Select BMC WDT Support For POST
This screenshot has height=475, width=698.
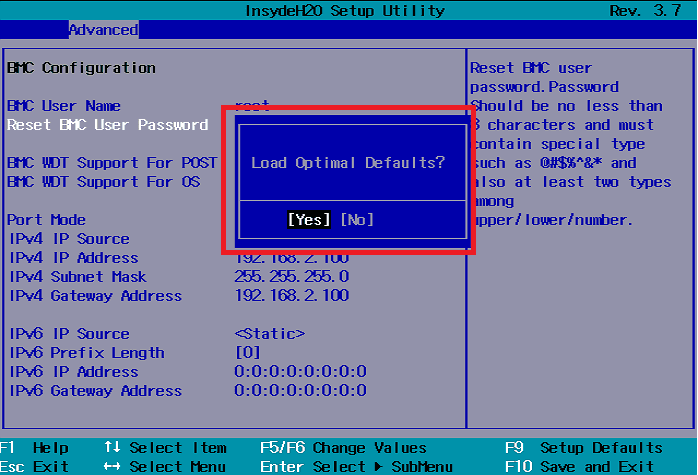coord(112,163)
